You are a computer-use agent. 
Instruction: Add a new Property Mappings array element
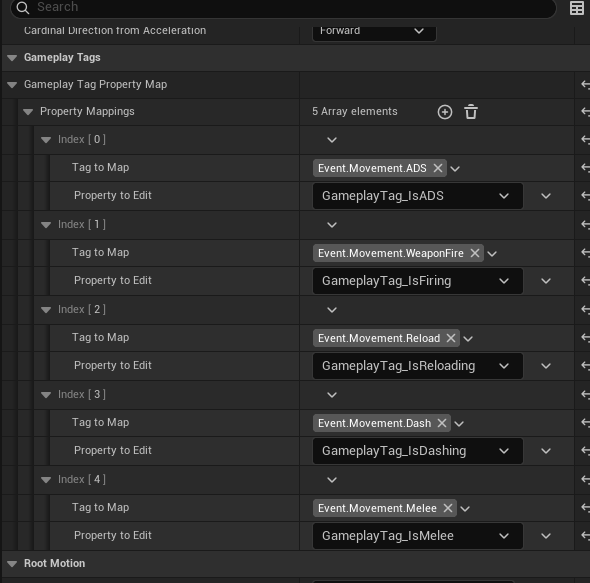[x=445, y=112]
